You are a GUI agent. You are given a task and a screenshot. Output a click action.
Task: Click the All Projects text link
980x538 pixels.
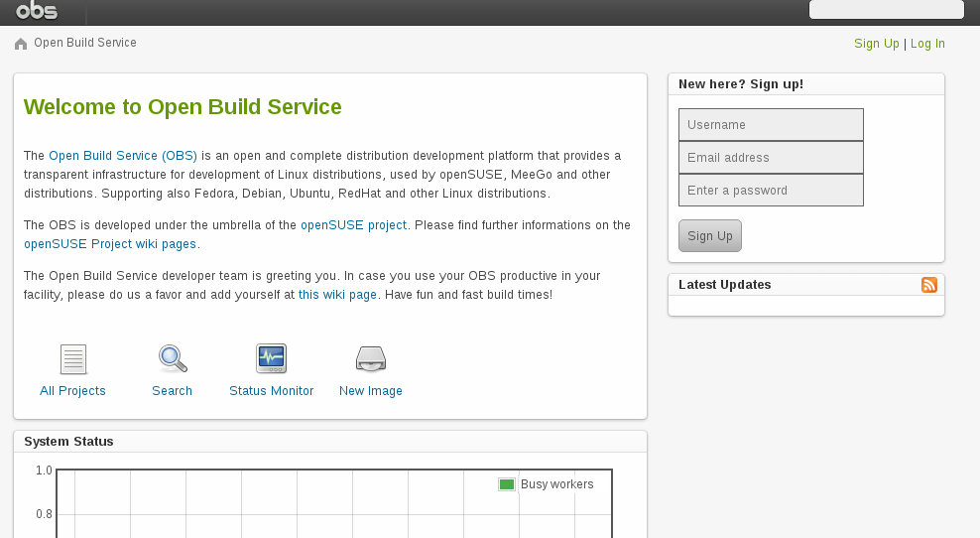tap(72, 390)
